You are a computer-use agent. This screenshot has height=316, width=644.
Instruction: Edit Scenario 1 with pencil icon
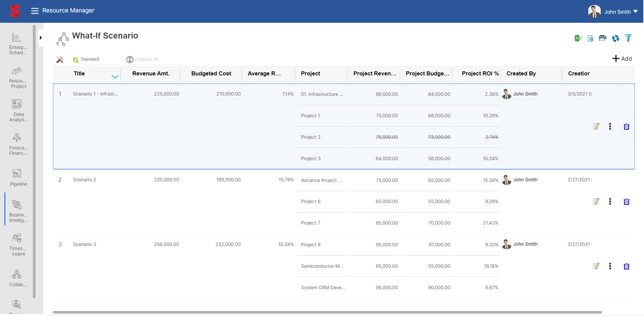(x=596, y=126)
